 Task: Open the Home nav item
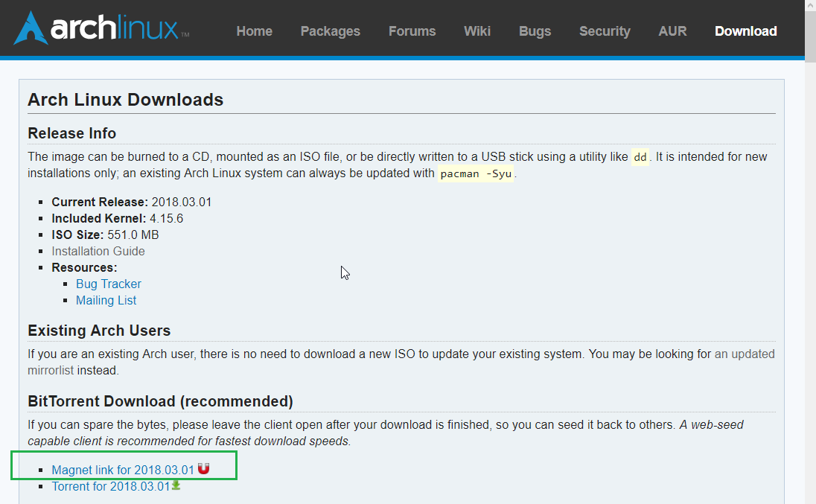pos(254,31)
